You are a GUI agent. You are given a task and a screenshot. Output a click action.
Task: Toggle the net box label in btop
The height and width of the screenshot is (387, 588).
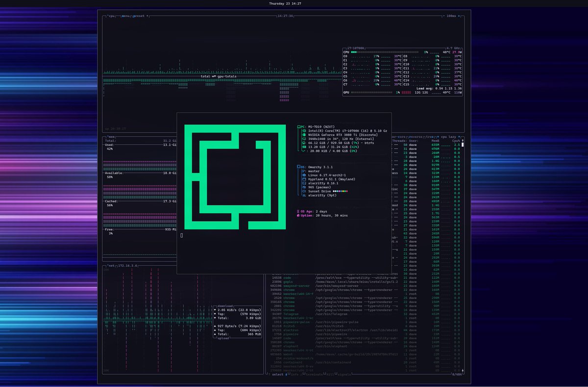point(111,265)
